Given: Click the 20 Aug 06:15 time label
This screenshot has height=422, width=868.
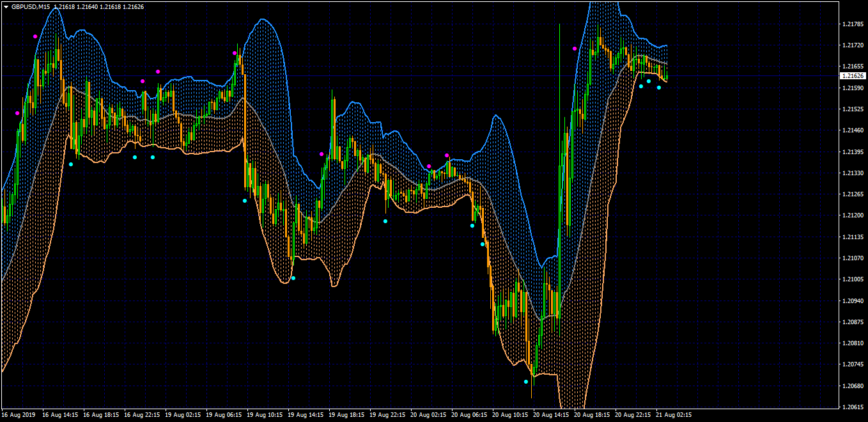Looking at the screenshot, I should click(x=469, y=415).
